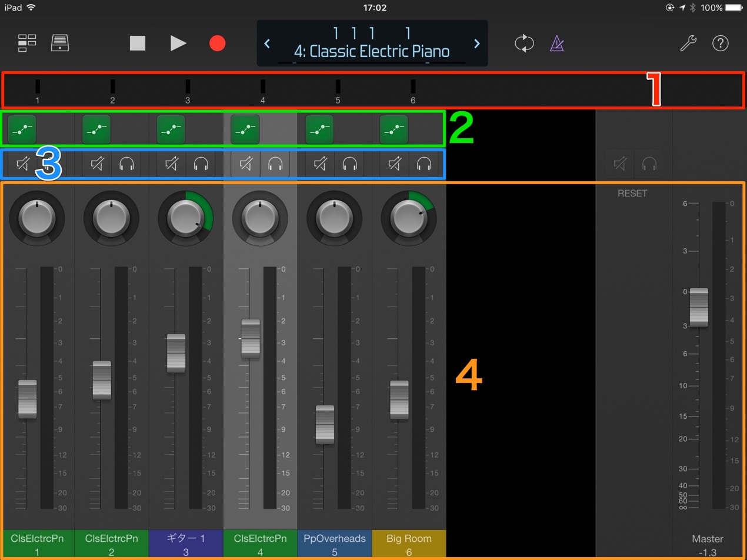
Task: Start playback with the play button
Action: click(178, 43)
